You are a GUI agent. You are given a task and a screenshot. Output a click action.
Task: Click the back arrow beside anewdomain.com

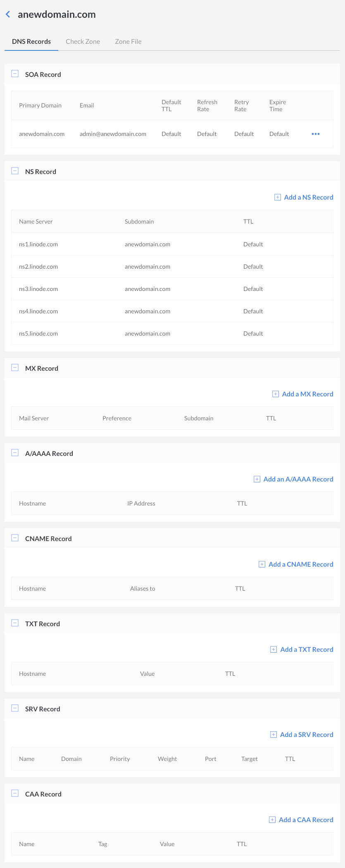click(8, 14)
